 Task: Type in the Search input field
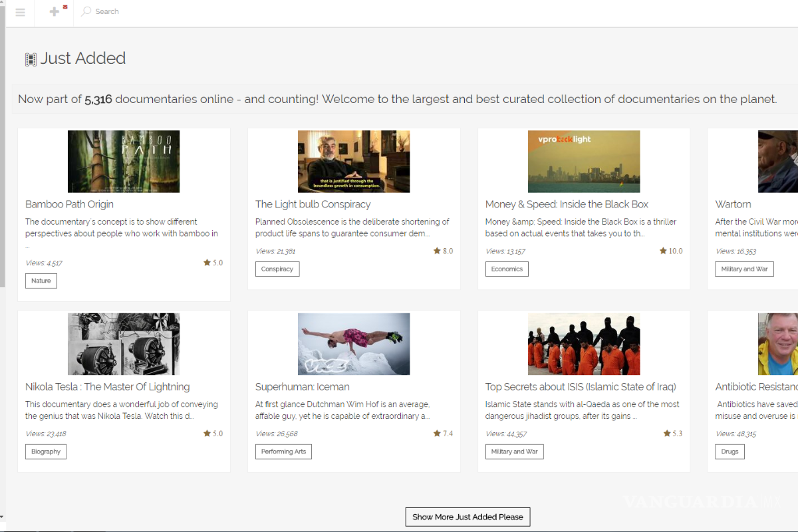pos(133,12)
